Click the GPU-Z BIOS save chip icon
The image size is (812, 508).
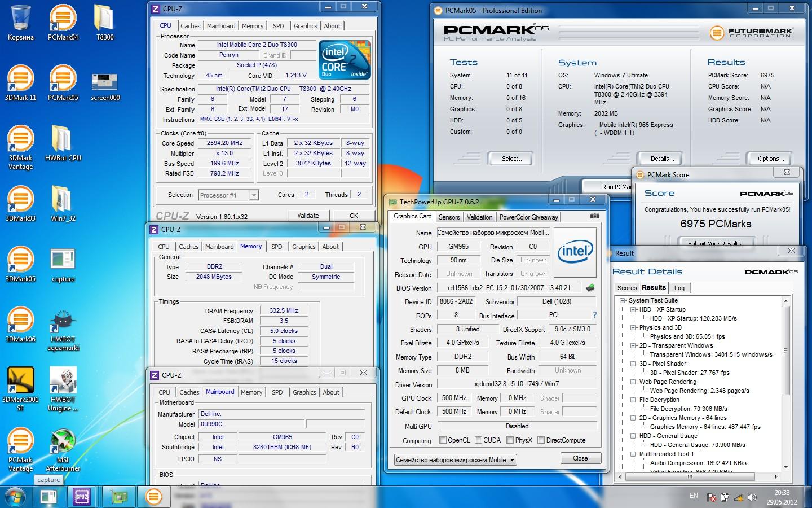590,287
